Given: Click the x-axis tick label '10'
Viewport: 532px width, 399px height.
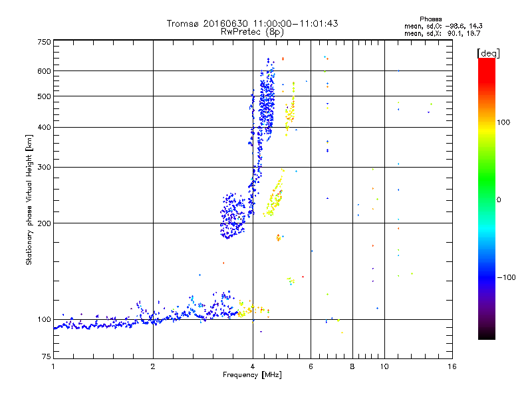Looking at the screenshot, I should (384, 366).
